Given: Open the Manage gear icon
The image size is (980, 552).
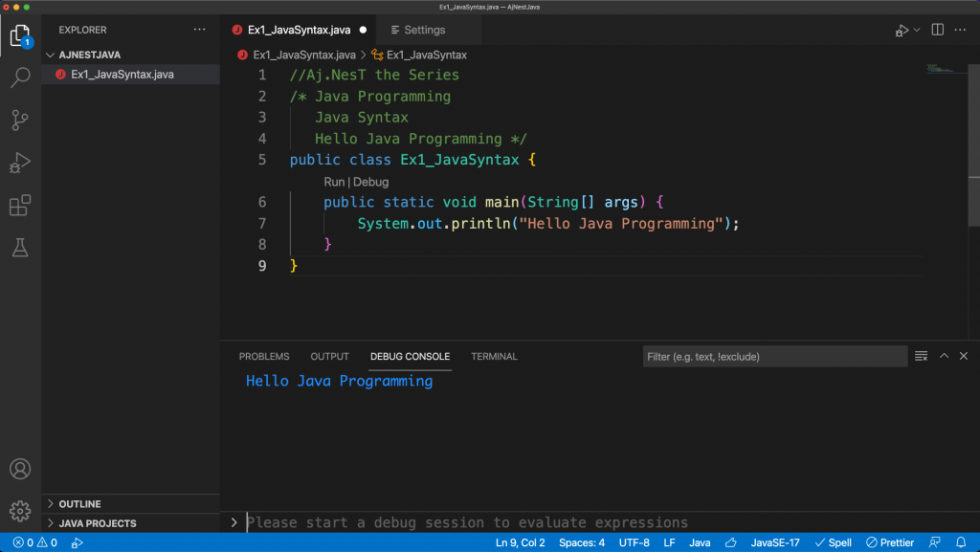Looking at the screenshot, I should [x=20, y=510].
